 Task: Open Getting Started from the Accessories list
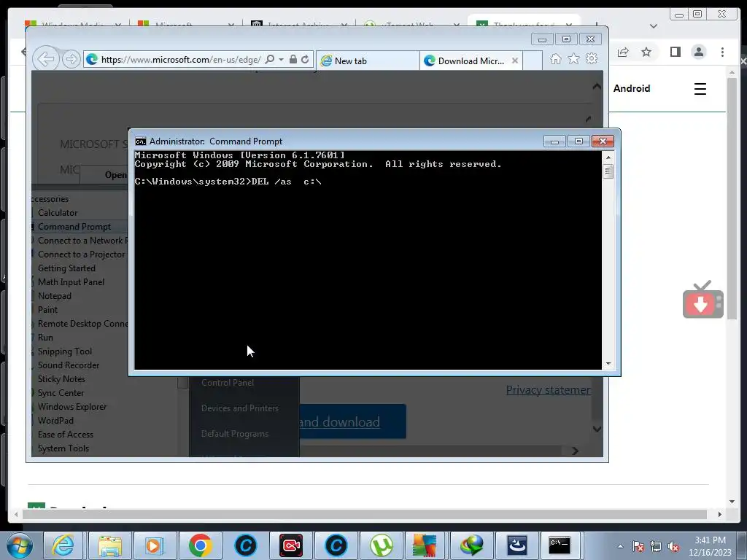[x=66, y=268]
